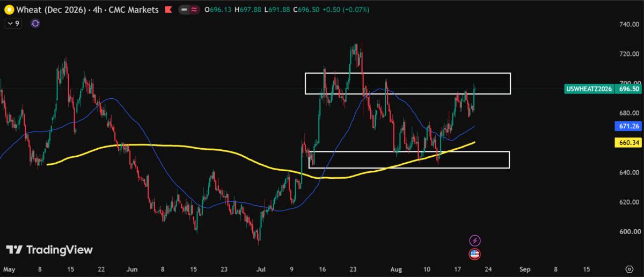Click the Sep label on time axis
644x277 pixels.
click(525, 268)
